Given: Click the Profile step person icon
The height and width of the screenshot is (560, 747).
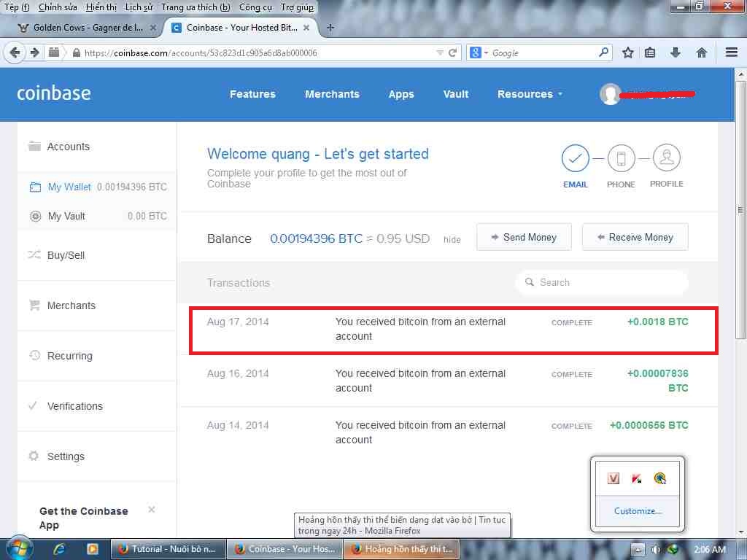Looking at the screenshot, I should (x=666, y=157).
